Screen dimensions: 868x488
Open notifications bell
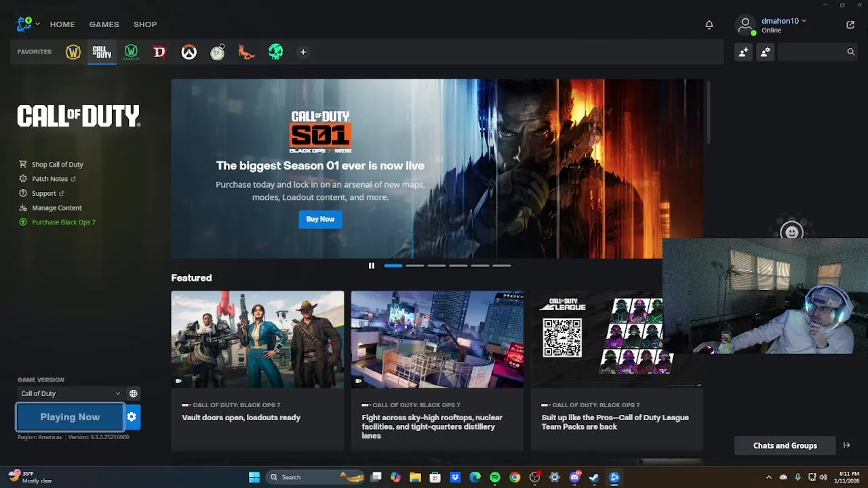click(x=709, y=24)
